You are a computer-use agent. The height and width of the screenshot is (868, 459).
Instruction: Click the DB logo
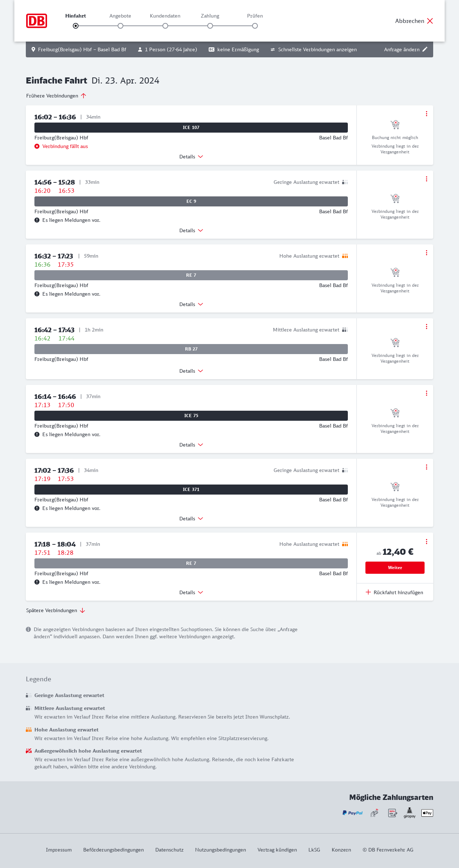(x=37, y=21)
